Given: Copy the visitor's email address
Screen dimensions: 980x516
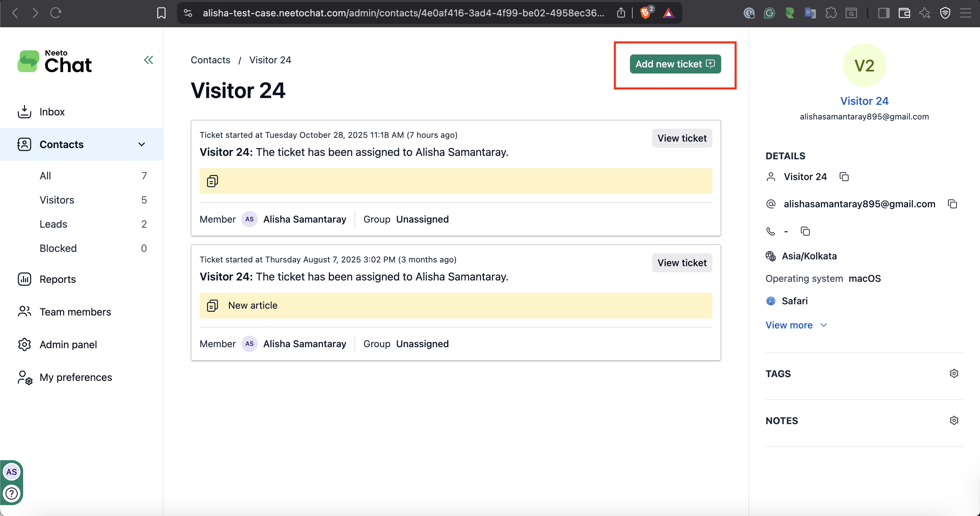Looking at the screenshot, I should pyautogui.click(x=952, y=204).
